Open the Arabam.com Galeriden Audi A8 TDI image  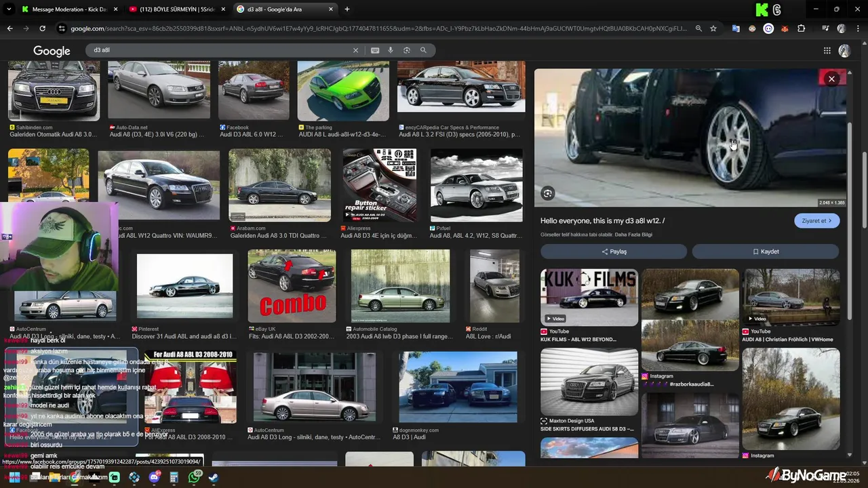279,185
